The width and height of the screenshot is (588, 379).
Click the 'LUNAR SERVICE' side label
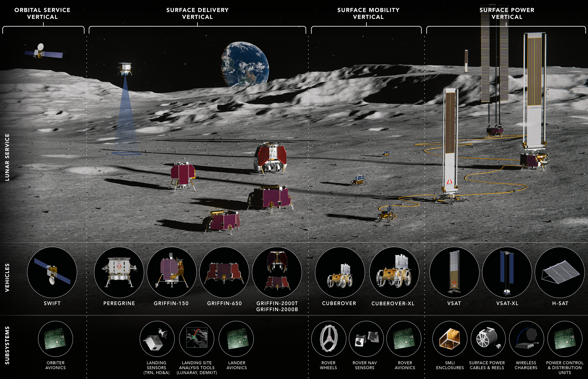tap(7, 157)
